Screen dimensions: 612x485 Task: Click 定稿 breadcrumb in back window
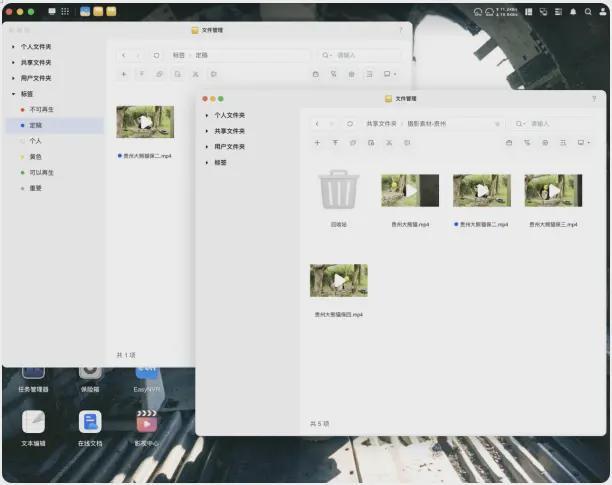201,55
